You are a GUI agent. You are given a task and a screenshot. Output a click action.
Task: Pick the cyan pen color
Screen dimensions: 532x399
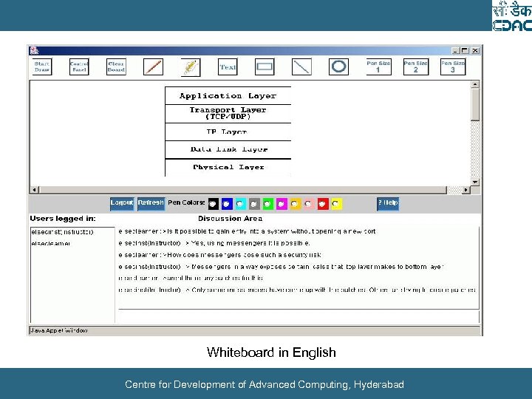[241, 204]
